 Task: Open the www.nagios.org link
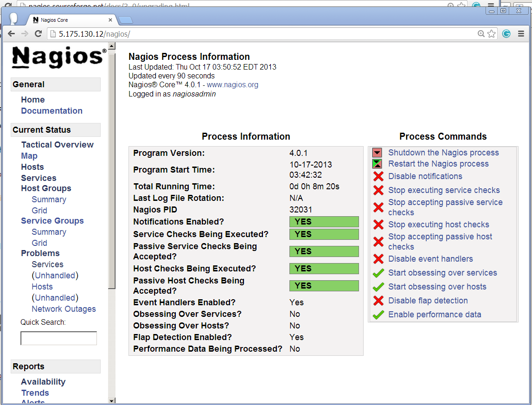(232, 85)
